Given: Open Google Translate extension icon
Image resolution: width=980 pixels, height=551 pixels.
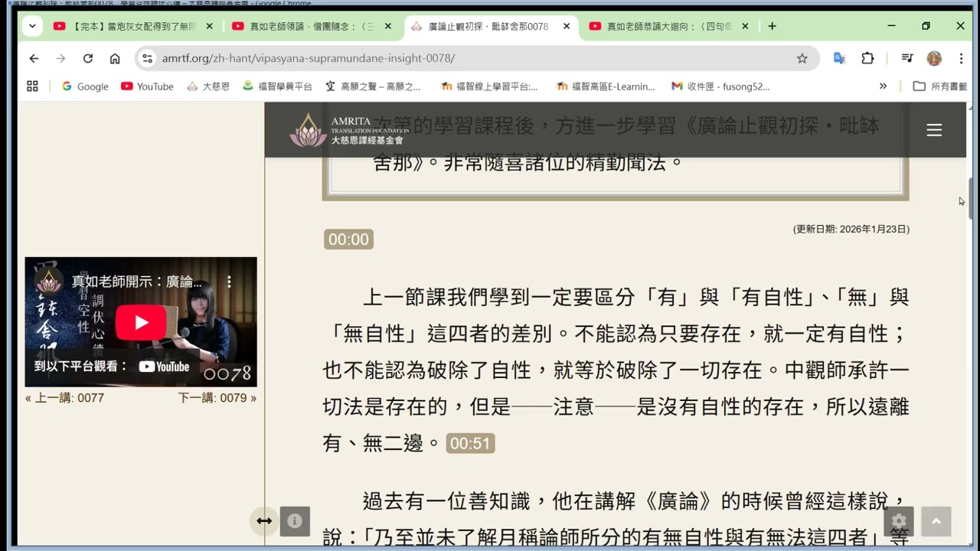Looking at the screenshot, I should point(840,58).
